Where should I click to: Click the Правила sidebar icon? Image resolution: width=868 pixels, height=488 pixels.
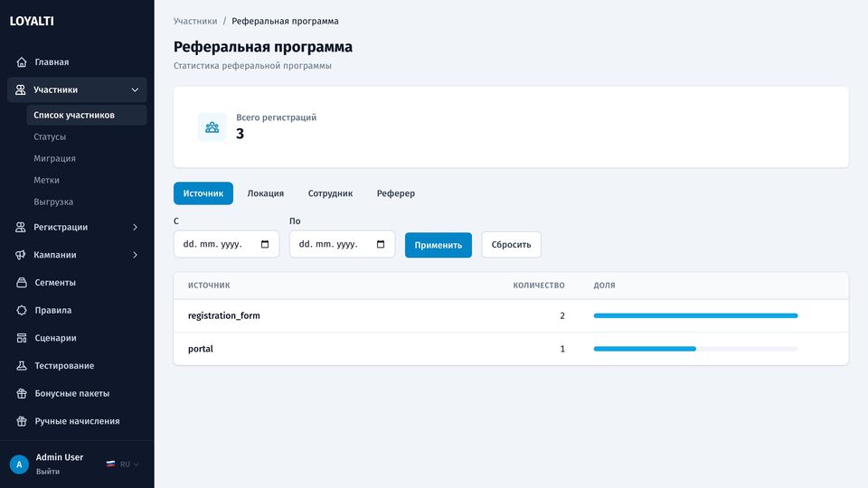[22, 310]
